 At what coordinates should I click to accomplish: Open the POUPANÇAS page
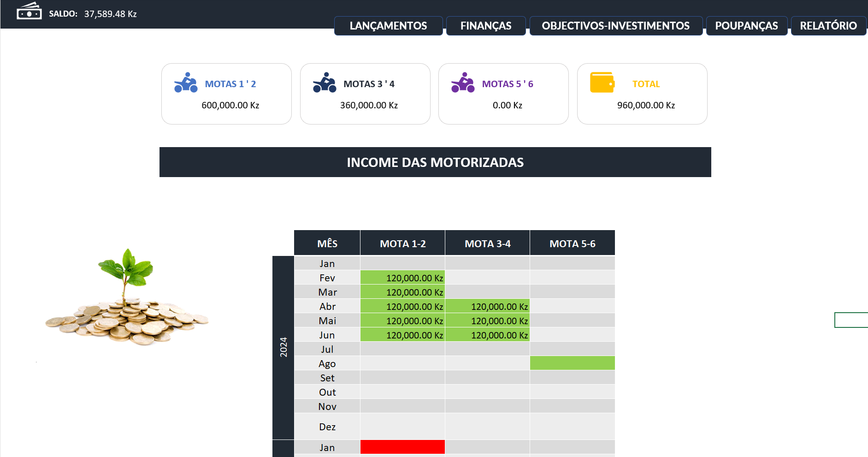click(746, 26)
